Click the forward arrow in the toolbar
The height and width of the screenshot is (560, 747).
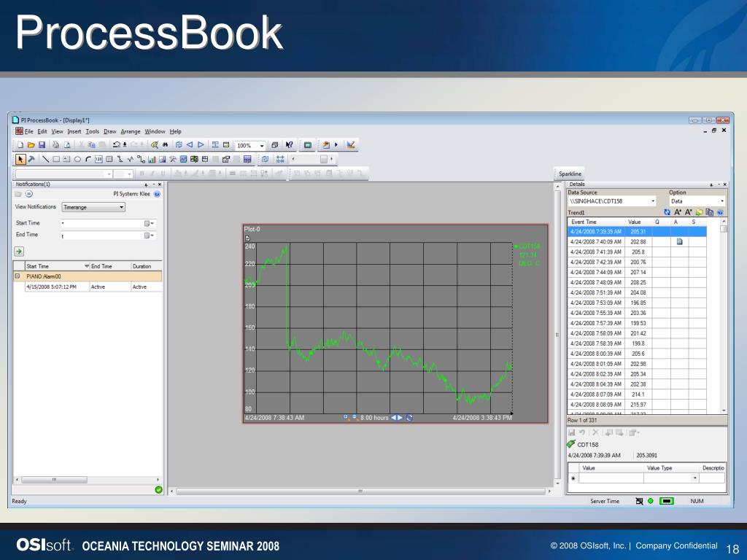pos(201,145)
